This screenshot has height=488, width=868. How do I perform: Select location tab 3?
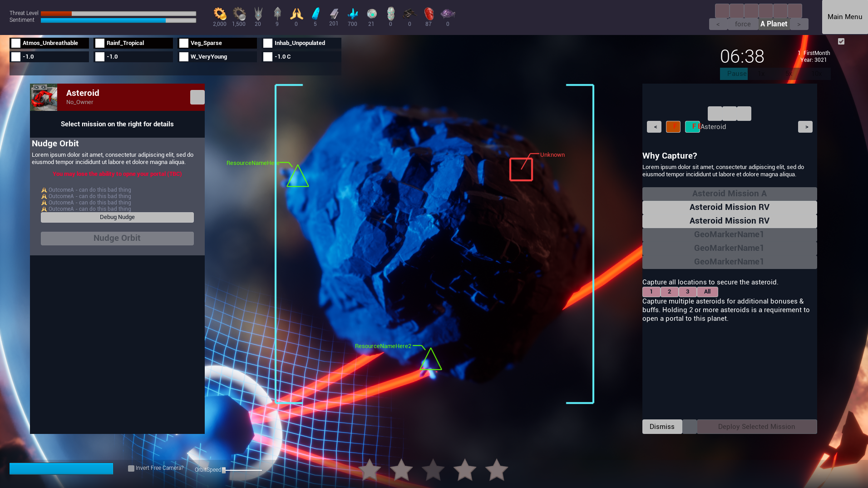(687, 292)
